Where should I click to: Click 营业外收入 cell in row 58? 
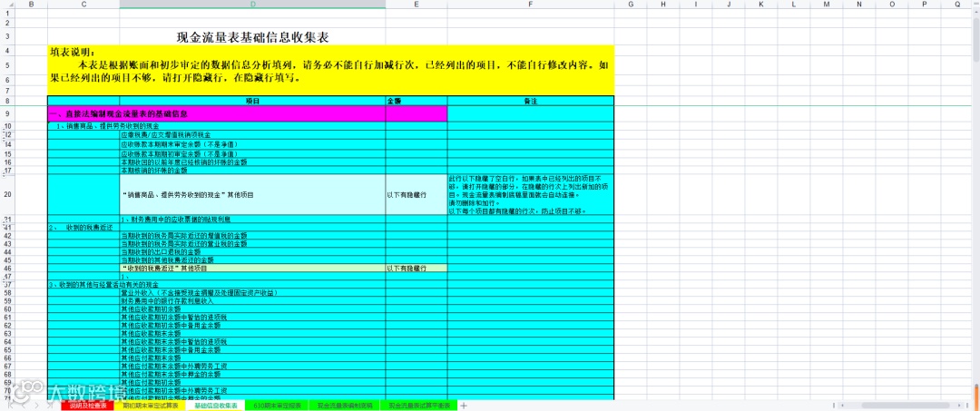(x=252, y=292)
